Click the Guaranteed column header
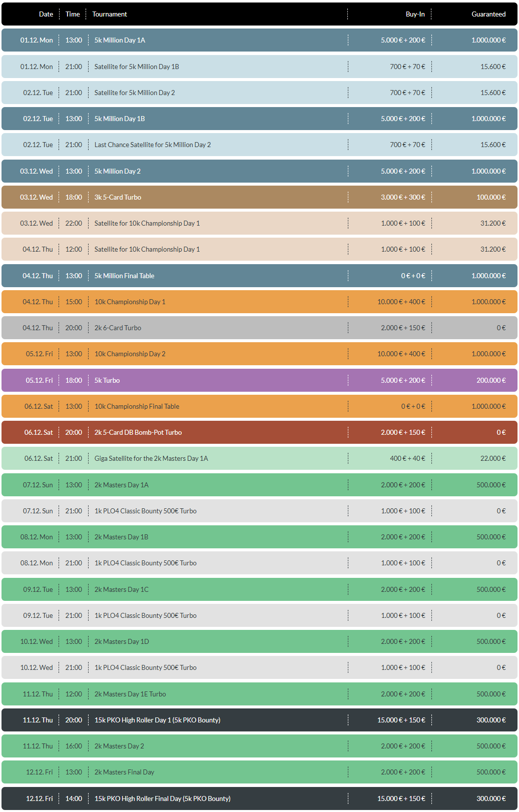 point(488,14)
